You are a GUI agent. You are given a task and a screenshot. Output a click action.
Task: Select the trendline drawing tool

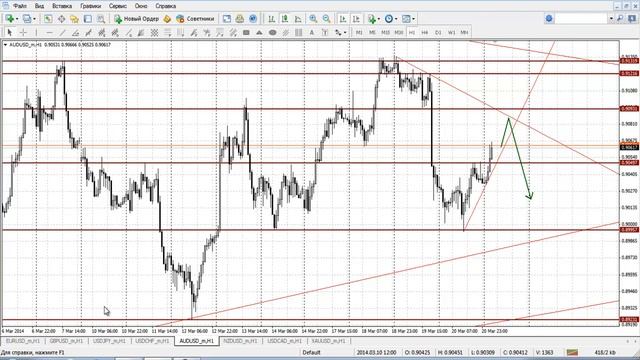(x=62, y=32)
